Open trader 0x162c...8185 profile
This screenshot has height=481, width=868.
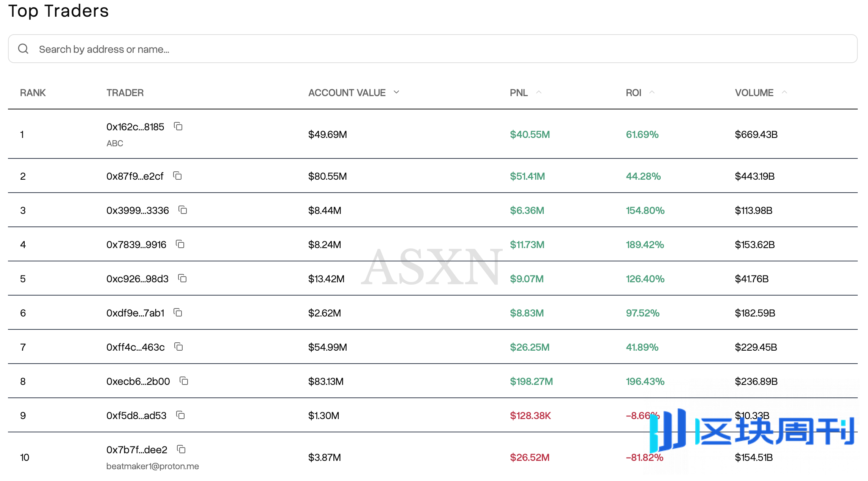tap(135, 127)
